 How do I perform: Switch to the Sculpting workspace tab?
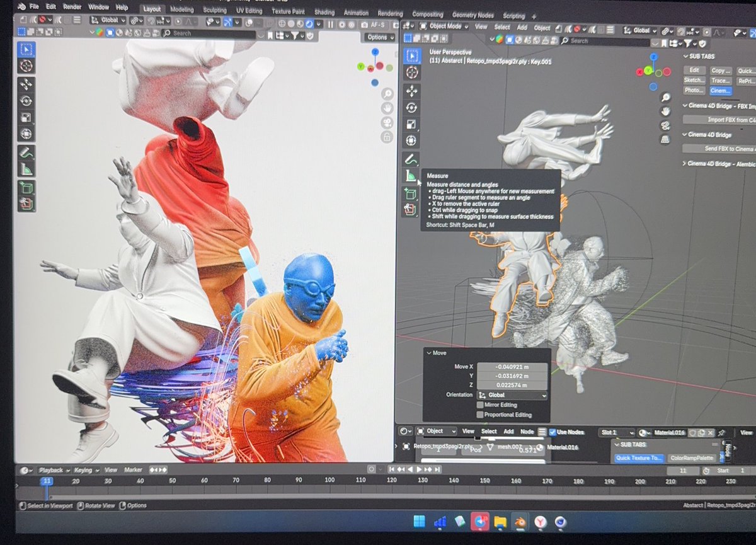[x=214, y=11]
